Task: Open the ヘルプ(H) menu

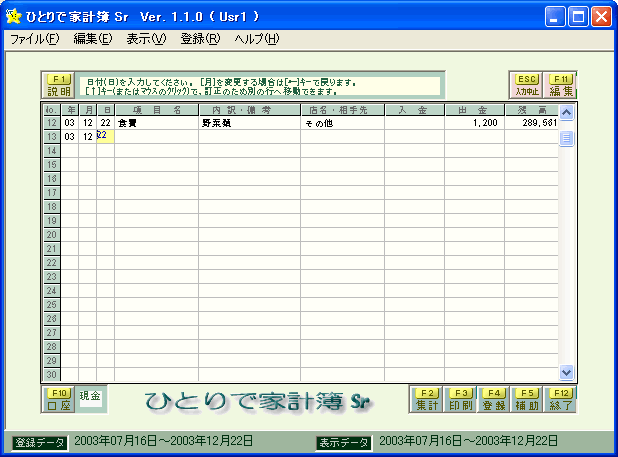Action: click(257, 39)
